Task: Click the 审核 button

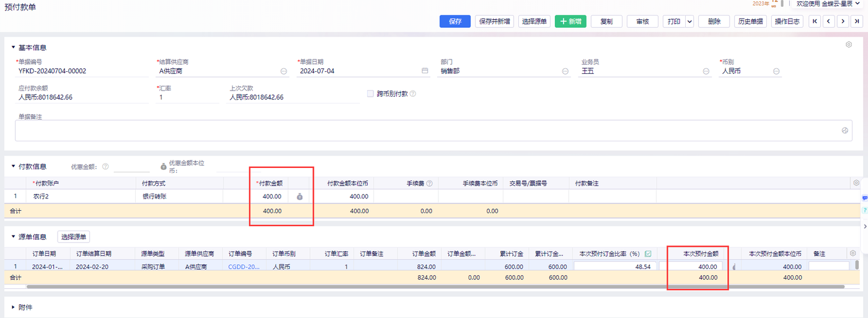Action: pos(642,21)
